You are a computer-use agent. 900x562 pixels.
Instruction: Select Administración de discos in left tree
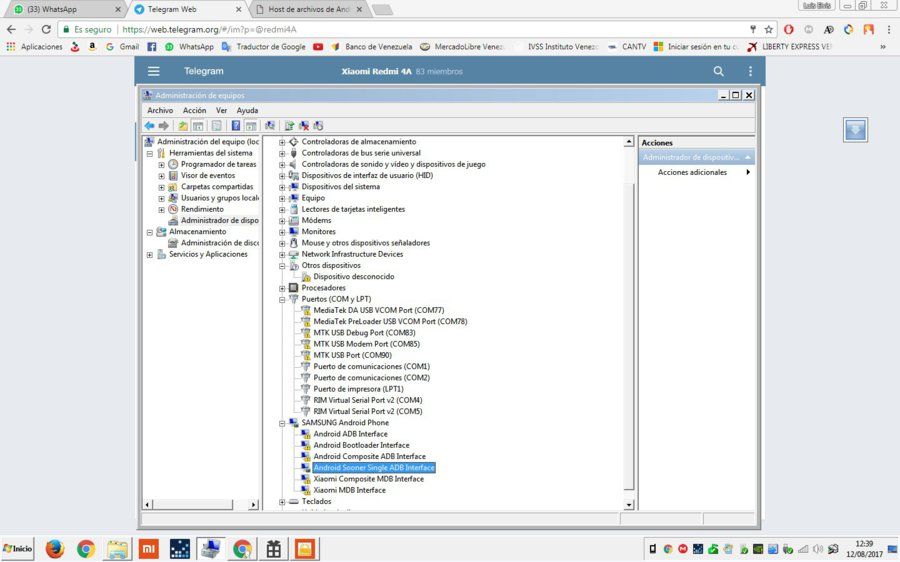(x=219, y=243)
